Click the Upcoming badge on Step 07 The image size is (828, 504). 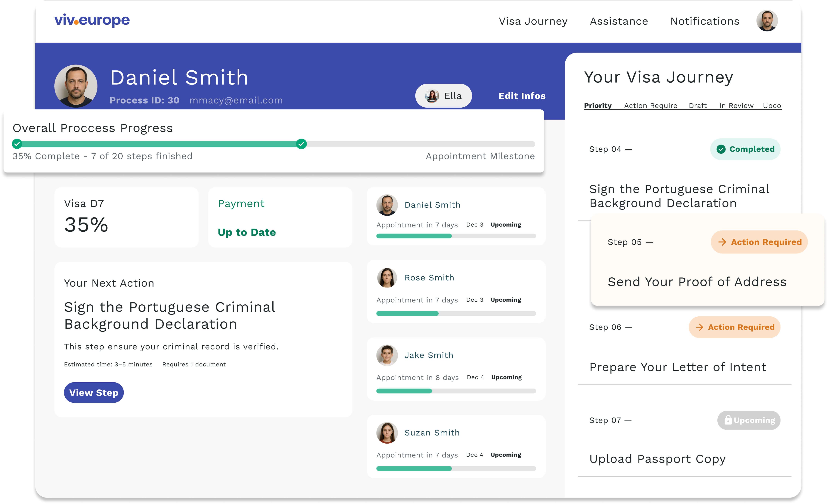(x=749, y=420)
